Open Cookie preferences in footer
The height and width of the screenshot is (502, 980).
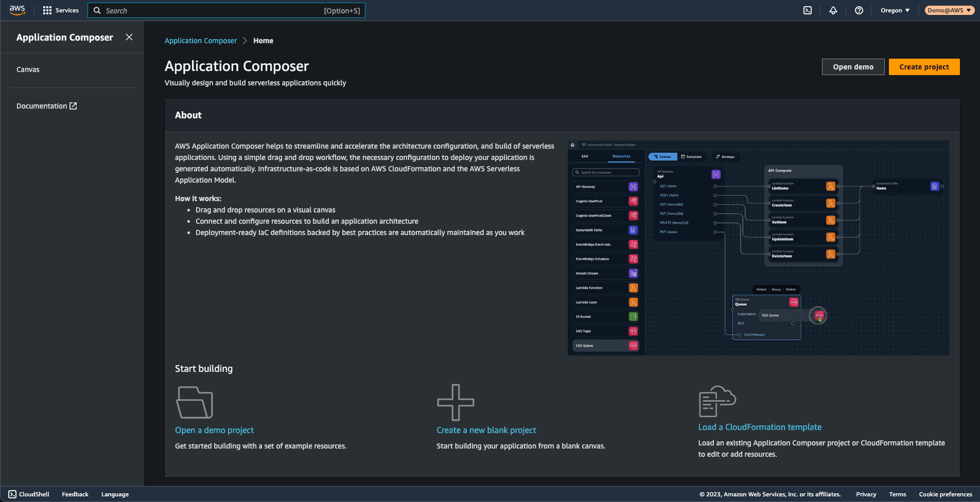click(x=945, y=494)
